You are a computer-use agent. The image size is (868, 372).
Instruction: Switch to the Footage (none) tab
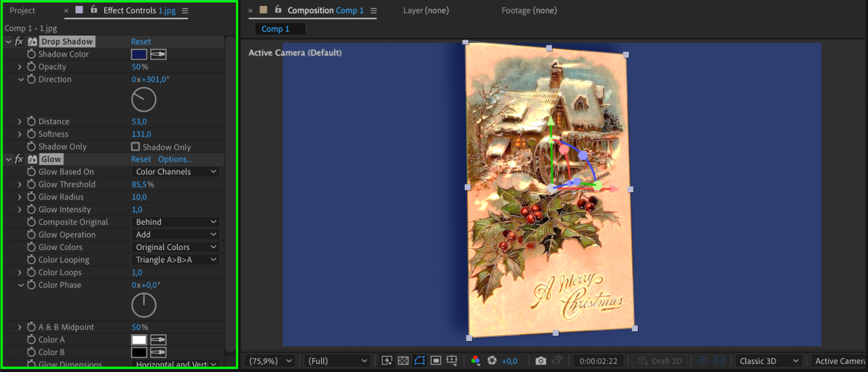pyautogui.click(x=529, y=10)
